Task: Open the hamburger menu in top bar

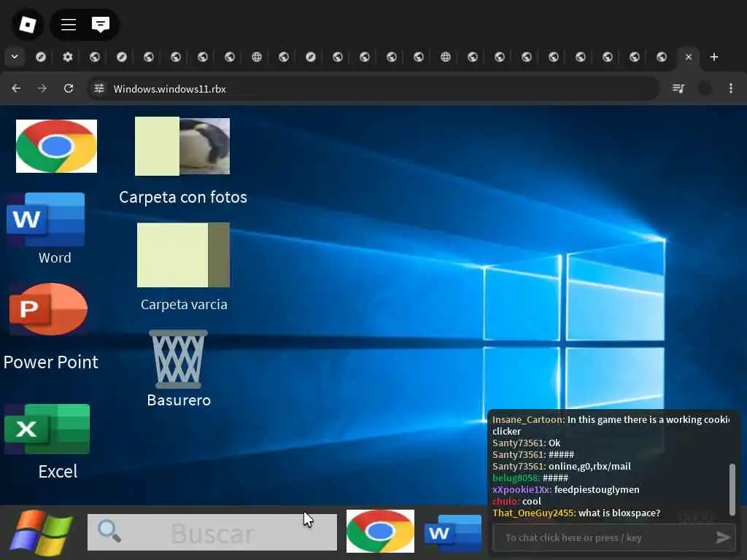Action: point(69,24)
